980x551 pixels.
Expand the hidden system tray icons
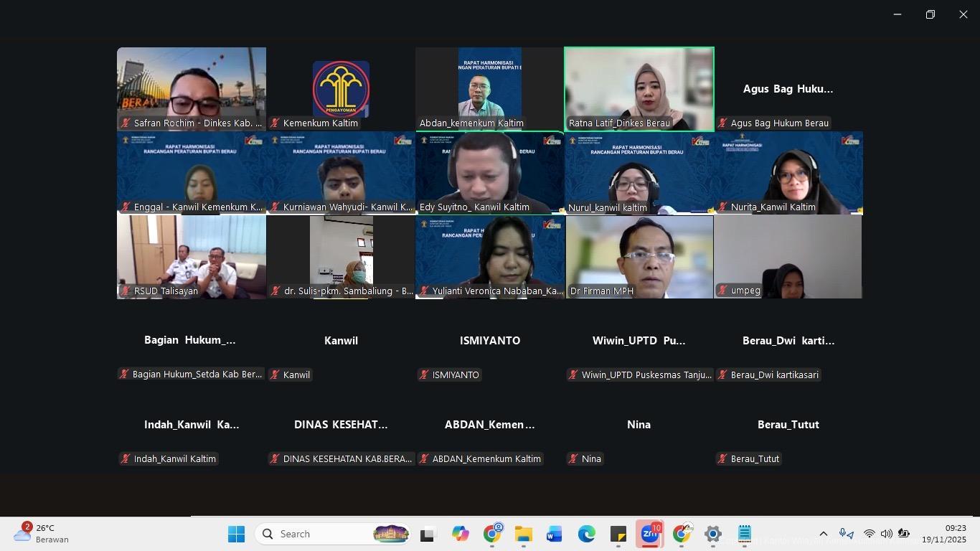824,534
